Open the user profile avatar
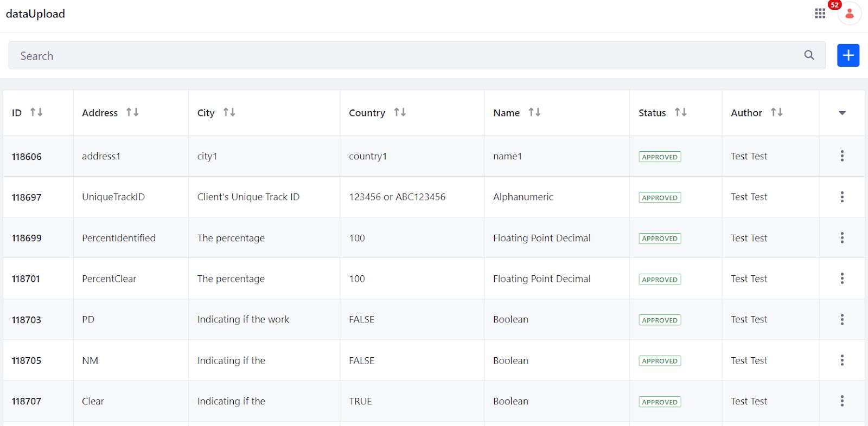 850,14
